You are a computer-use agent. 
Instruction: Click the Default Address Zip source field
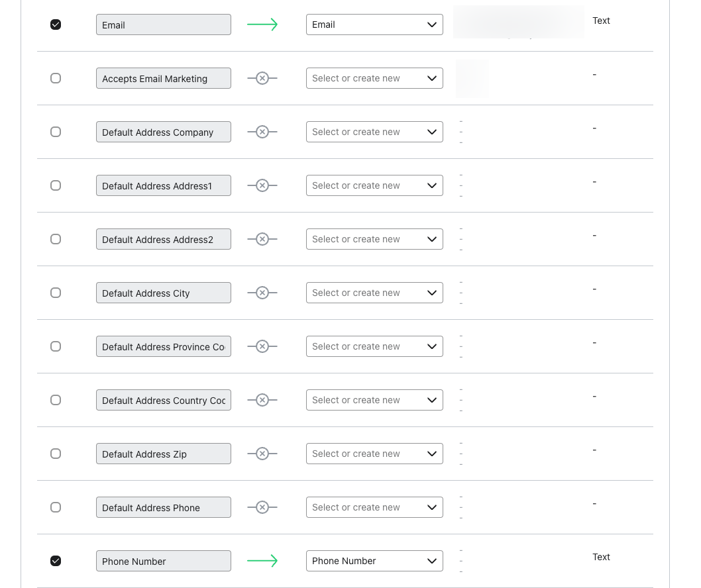(x=163, y=454)
